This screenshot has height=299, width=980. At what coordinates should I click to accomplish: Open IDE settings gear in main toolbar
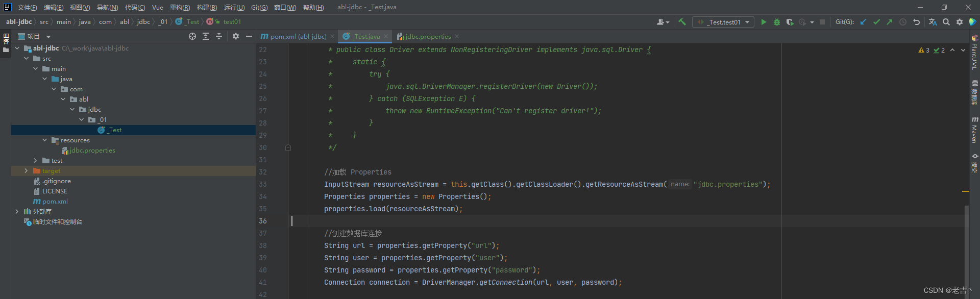pyautogui.click(x=960, y=22)
